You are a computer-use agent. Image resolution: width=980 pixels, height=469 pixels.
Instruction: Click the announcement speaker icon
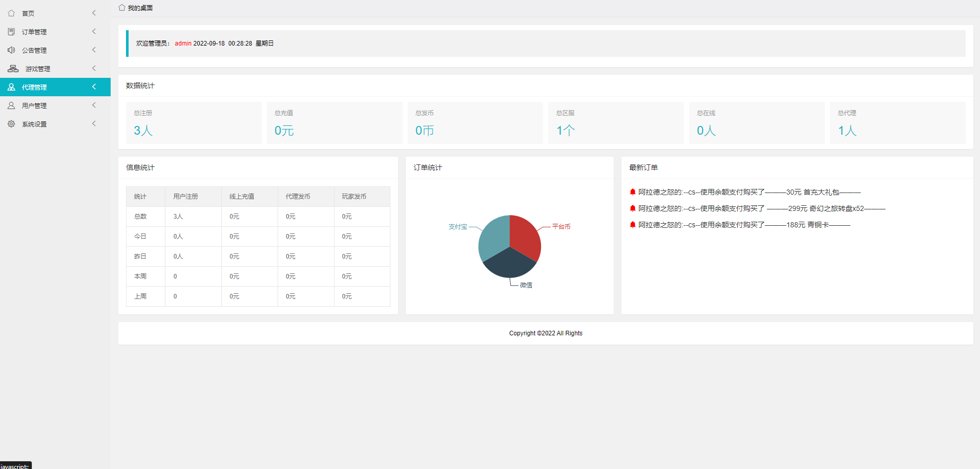tap(11, 50)
